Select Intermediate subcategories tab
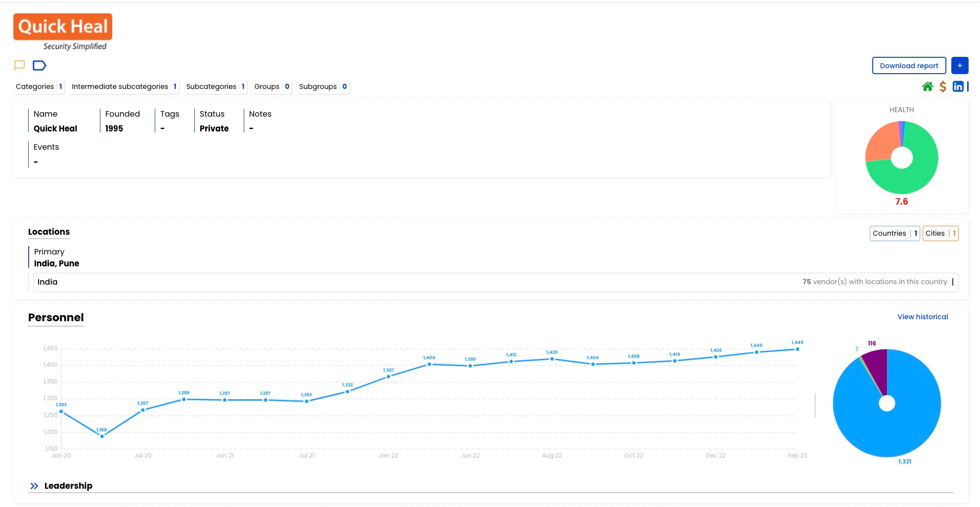 [x=124, y=86]
